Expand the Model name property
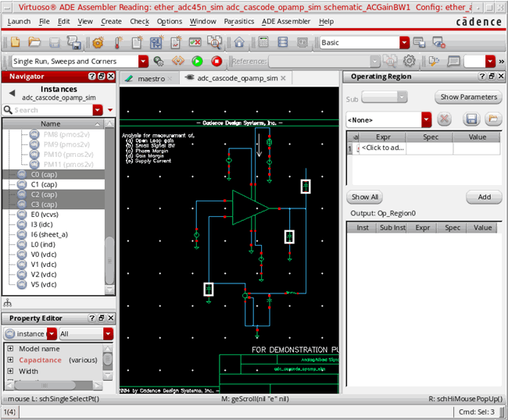The height and width of the screenshot is (420, 508). click(x=10, y=349)
